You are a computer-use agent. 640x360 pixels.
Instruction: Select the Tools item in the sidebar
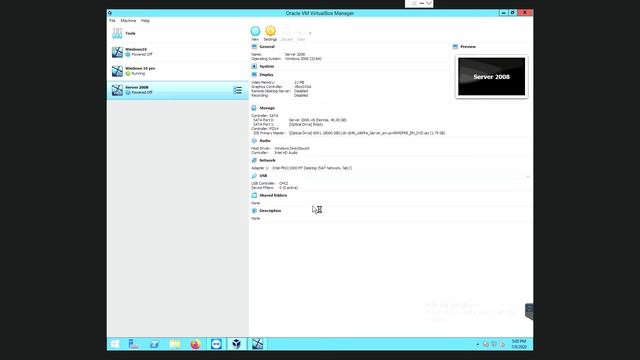pyautogui.click(x=178, y=33)
